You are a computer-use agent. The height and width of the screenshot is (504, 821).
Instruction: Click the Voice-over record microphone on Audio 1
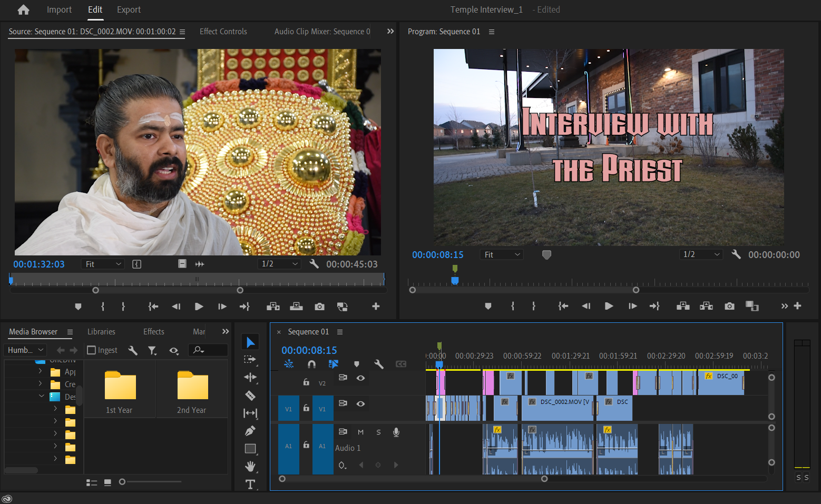click(x=396, y=432)
